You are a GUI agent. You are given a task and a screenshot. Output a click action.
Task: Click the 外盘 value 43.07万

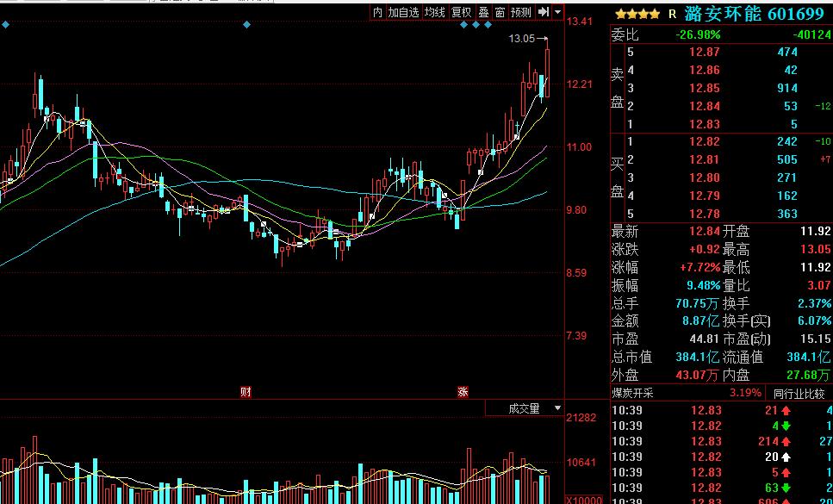pyautogui.click(x=697, y=375)
